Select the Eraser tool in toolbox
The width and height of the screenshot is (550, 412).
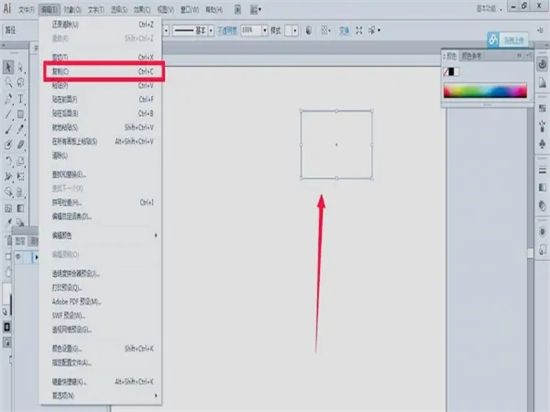click(21, 144)
